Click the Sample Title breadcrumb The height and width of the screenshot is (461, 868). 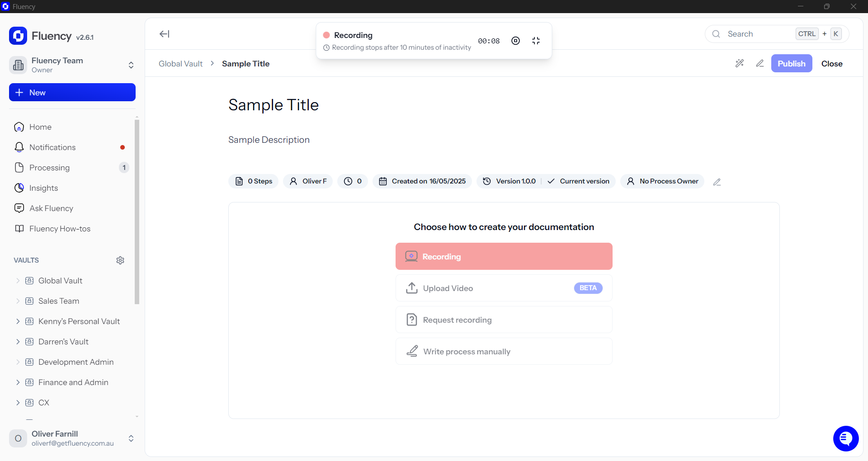(245, 64)
